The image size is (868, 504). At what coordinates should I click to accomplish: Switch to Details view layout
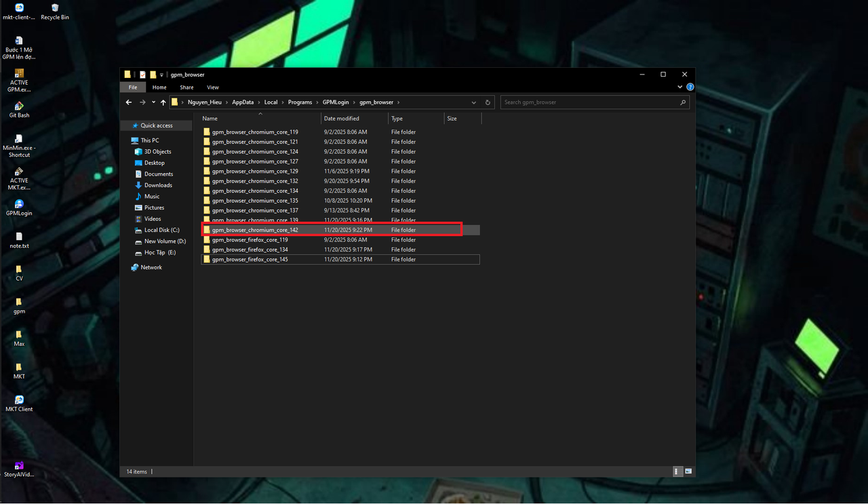click(x=677, y=471)
